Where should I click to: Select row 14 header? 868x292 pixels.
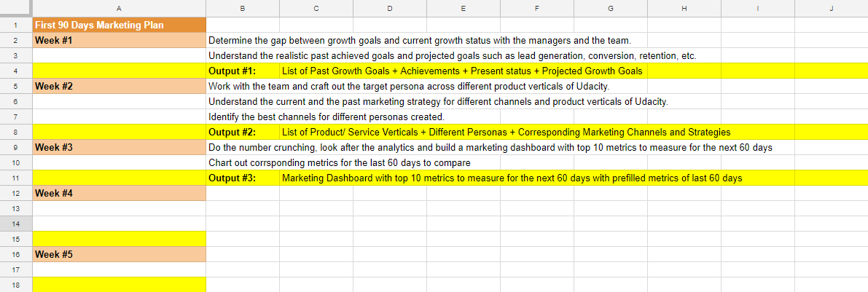coord(15,224)
